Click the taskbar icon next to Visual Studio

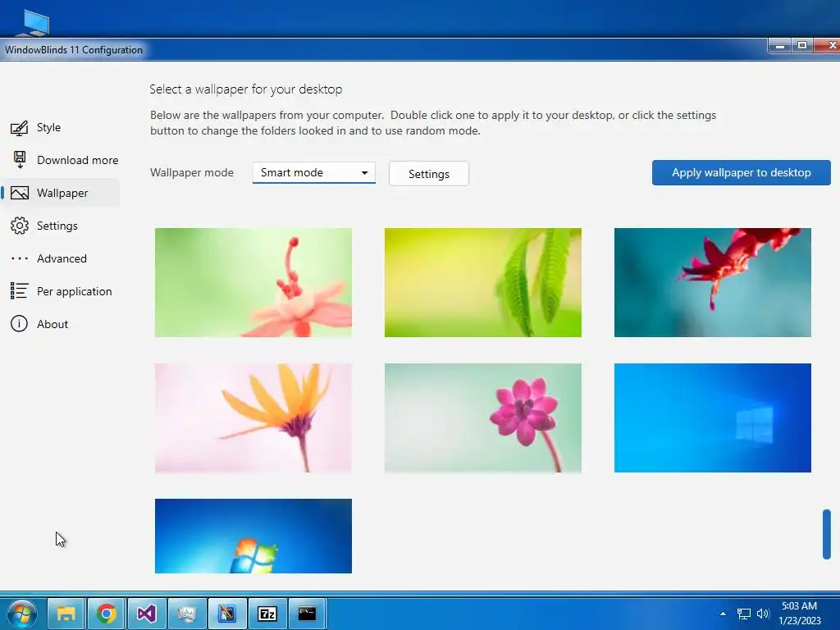[x=186, y=614]
